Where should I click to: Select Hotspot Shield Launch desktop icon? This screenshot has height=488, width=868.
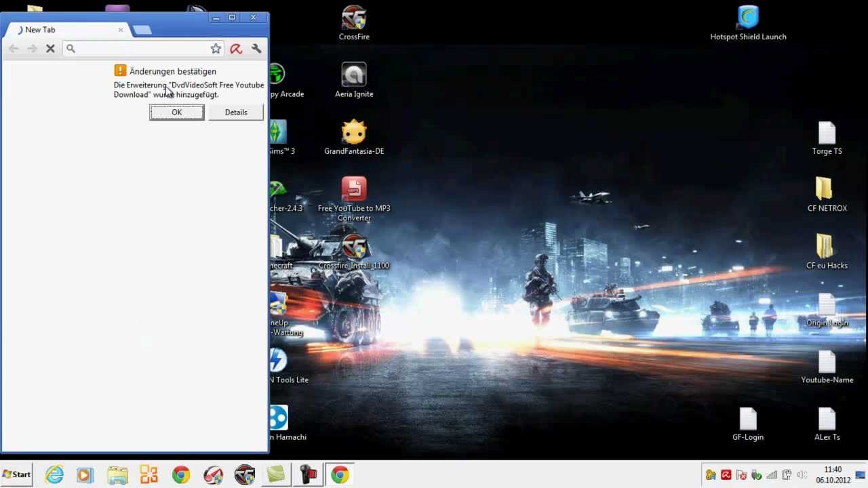coord(748,23)
